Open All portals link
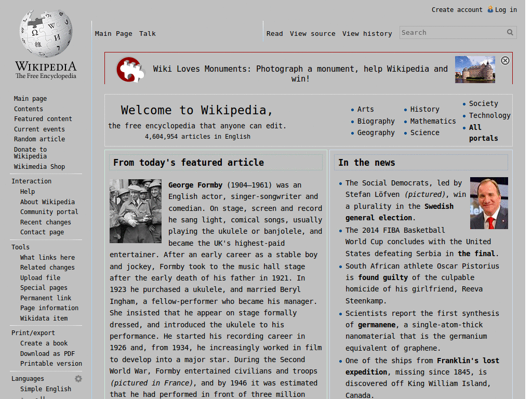The image size is (532, 399). (484, 132)
